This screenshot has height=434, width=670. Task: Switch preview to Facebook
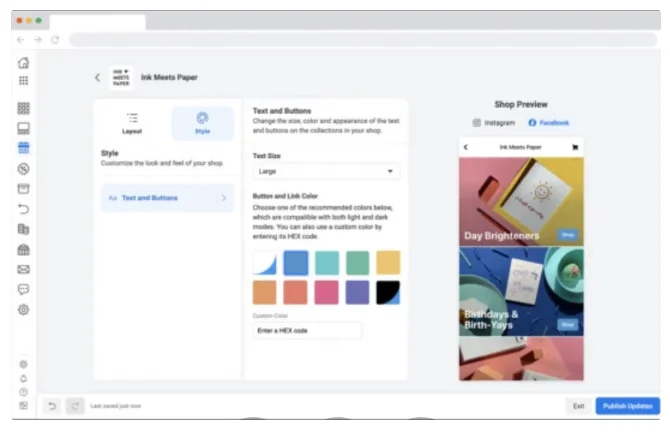[x=548, y=123]
